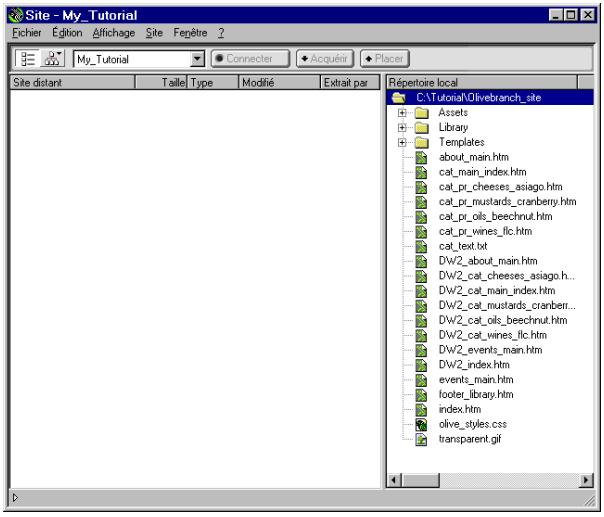
Task: Select the DW2_cat_mustards_cranberr... file name
Action: 507,306
